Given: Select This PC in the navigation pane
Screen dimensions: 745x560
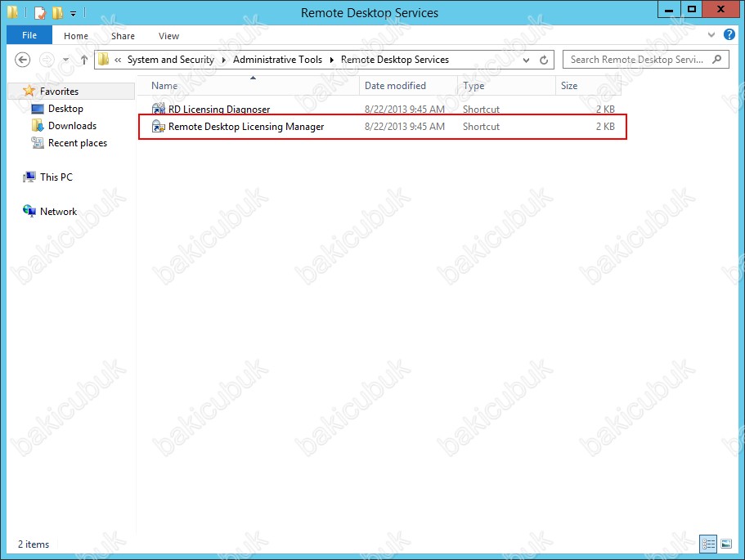Looking at the screenshot, I should (56, 177).
